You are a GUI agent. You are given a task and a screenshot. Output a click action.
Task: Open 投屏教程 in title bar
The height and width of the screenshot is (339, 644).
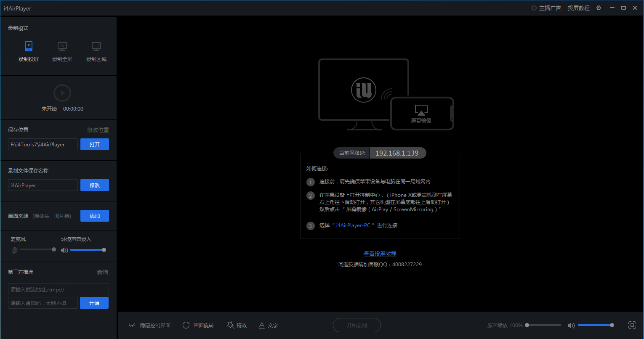(x=578, y=8)
